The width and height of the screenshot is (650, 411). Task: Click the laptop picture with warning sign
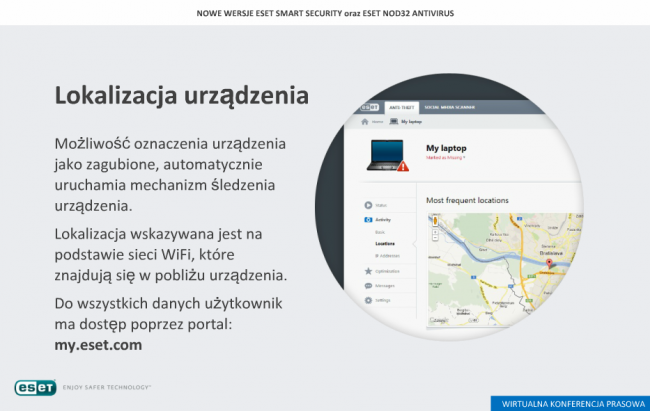[388, 156]
